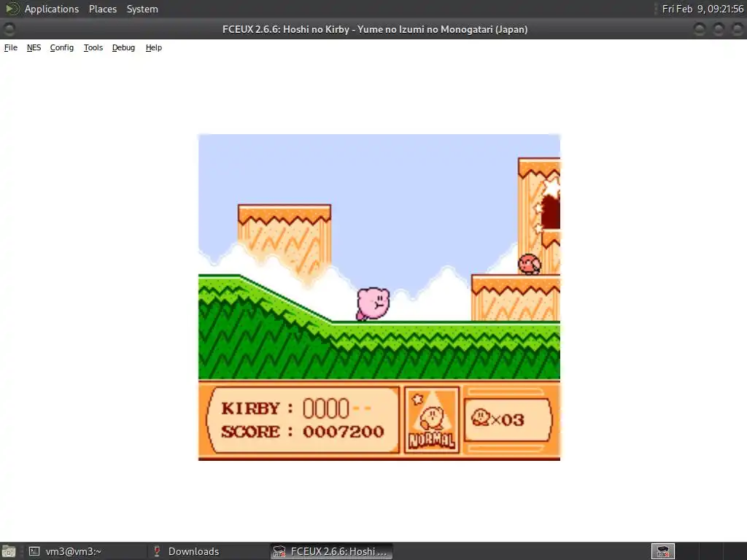Open the File menu

pos(10,47)
